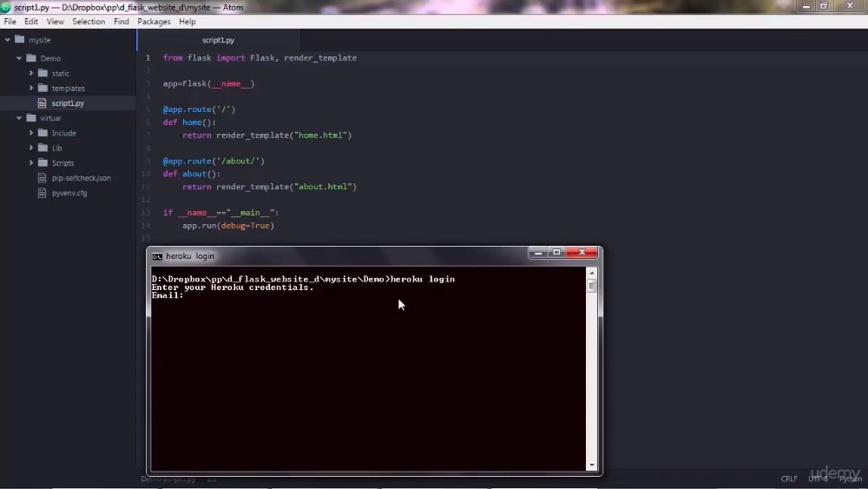Click the CRLF line ending selector
Viewport: 868px width, 489px height.
[x=789, y=479]
